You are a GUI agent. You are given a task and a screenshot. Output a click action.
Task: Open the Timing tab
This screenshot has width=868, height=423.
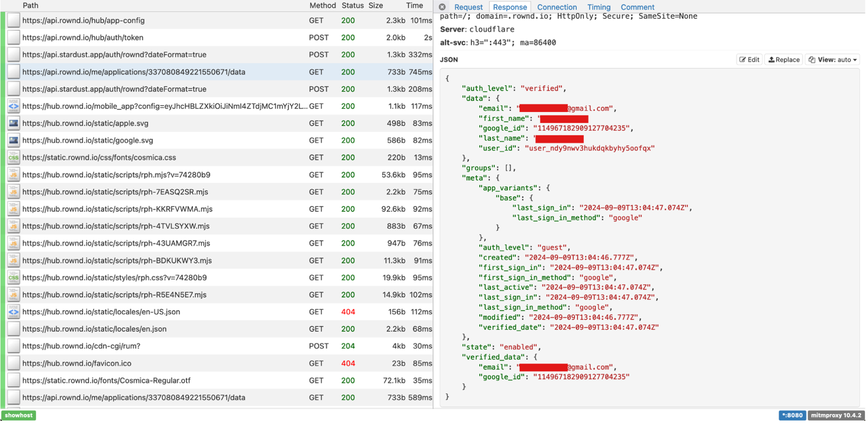[x=598, y=7]
